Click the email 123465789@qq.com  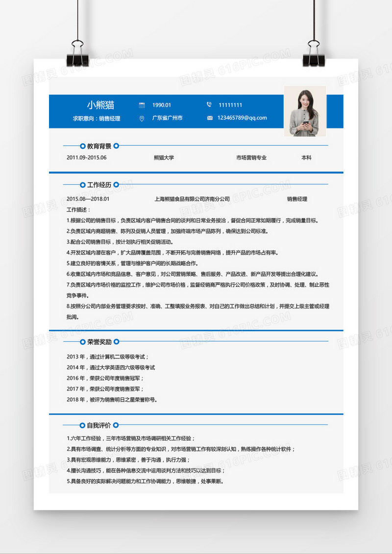point(242,118)
